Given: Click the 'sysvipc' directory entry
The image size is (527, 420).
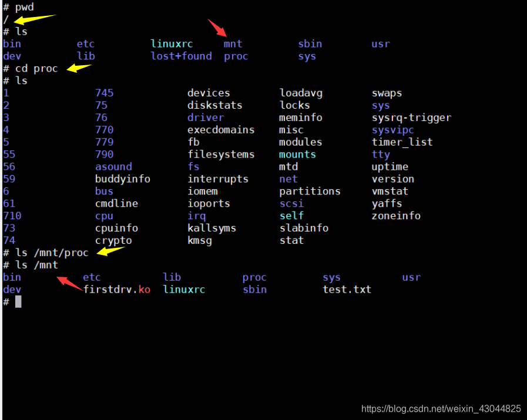Looking at the screenshot, I should point(393,130).
